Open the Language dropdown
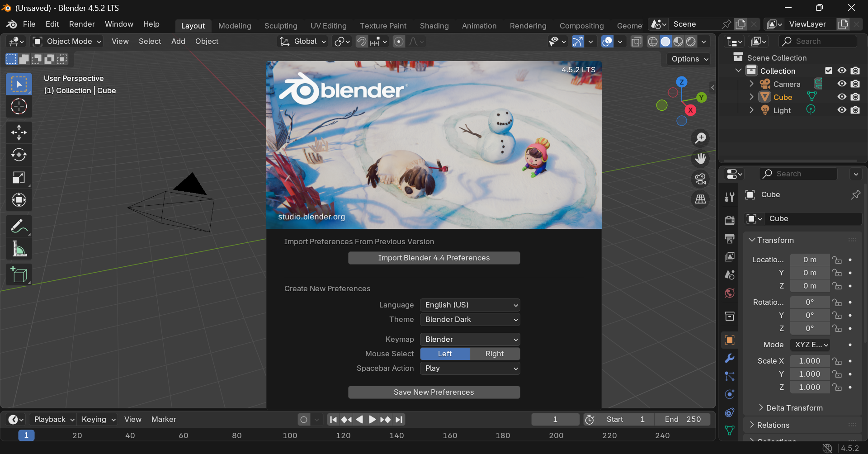868x454 pixels. coord(470,305)
